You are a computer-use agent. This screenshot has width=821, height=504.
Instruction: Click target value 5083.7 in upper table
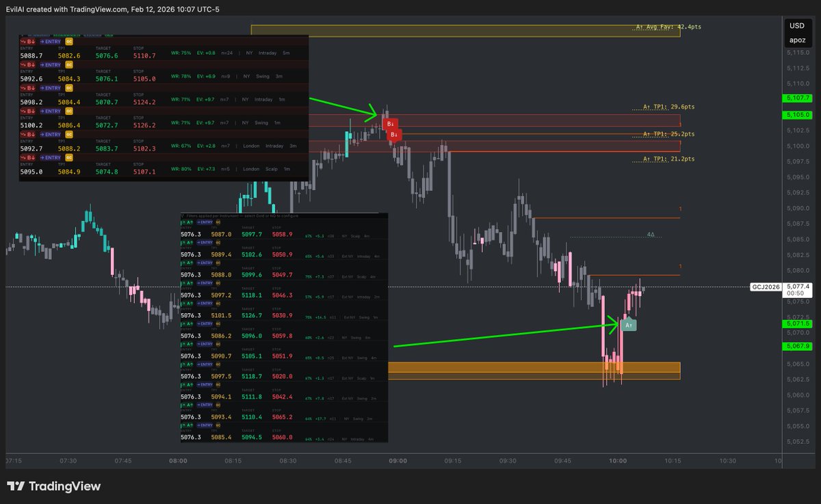pos(107,148)
